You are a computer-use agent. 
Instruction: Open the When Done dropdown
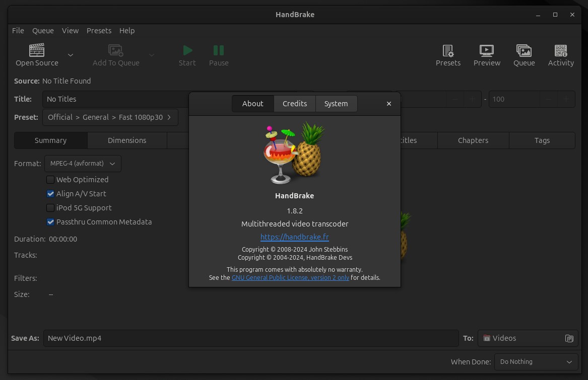pyautogui.click(x=536, y=362)
